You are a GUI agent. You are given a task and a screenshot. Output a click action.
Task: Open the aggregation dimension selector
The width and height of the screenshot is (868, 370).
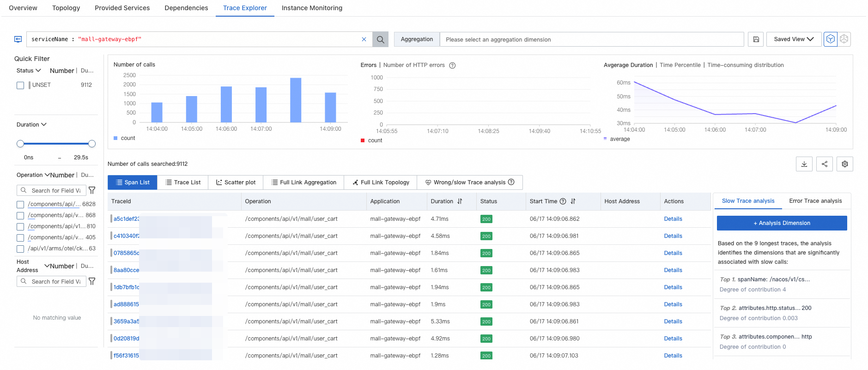(591, 40)
